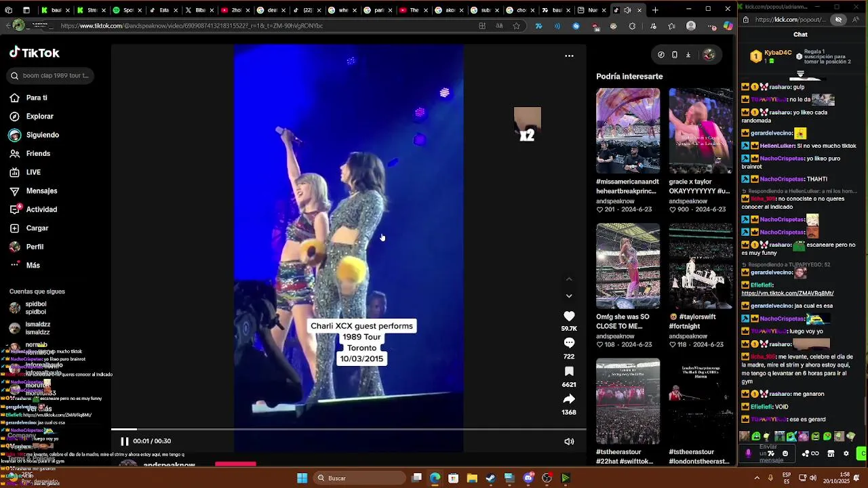The image size is (868, 488).
Task: Show hidden tray icons chevron
Action: [758, 479]
